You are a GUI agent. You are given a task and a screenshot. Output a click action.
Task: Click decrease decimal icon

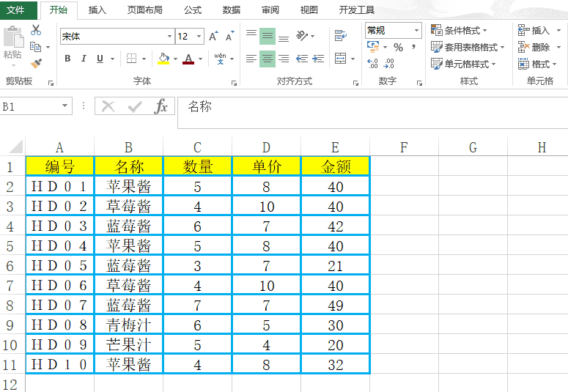pyautogui.click(x=389, y=64)
